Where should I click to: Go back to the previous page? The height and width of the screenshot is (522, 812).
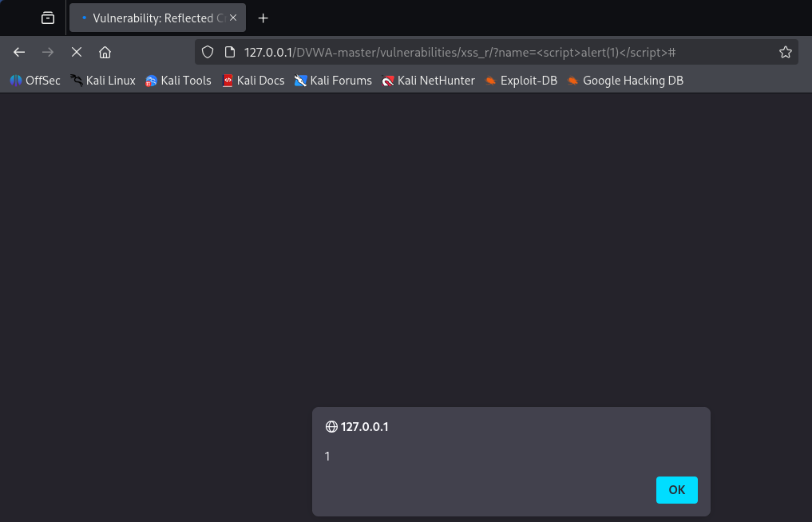coord(19,53)
